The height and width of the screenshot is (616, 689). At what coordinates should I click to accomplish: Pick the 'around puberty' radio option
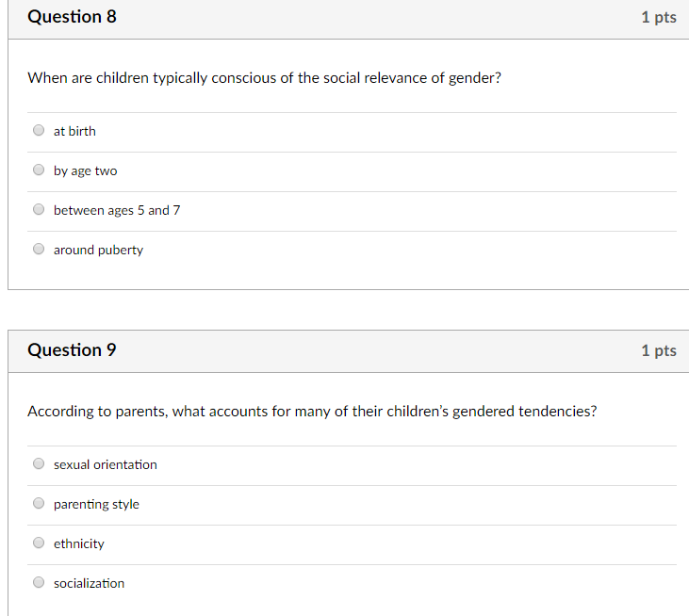(39, 249)
